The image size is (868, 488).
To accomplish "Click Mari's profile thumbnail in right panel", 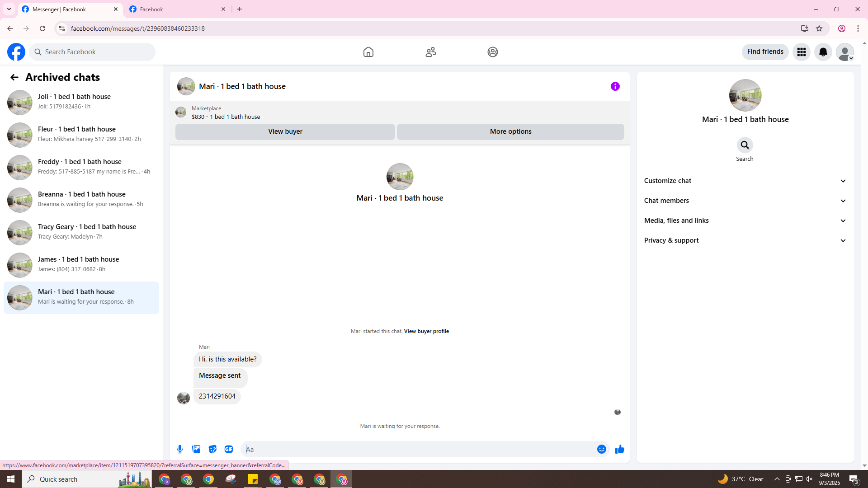I will (745, 95).
